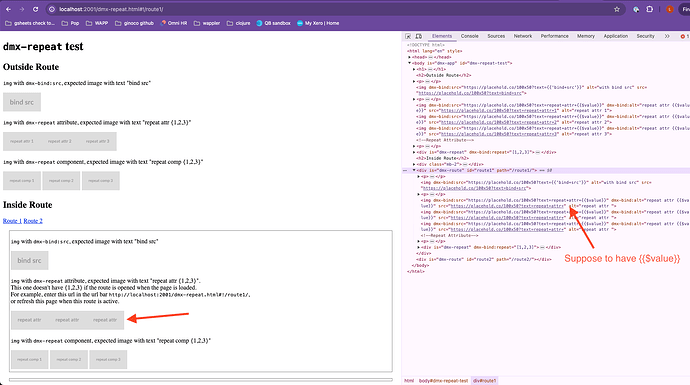Switch to the Elements tab

click(442, 36)
